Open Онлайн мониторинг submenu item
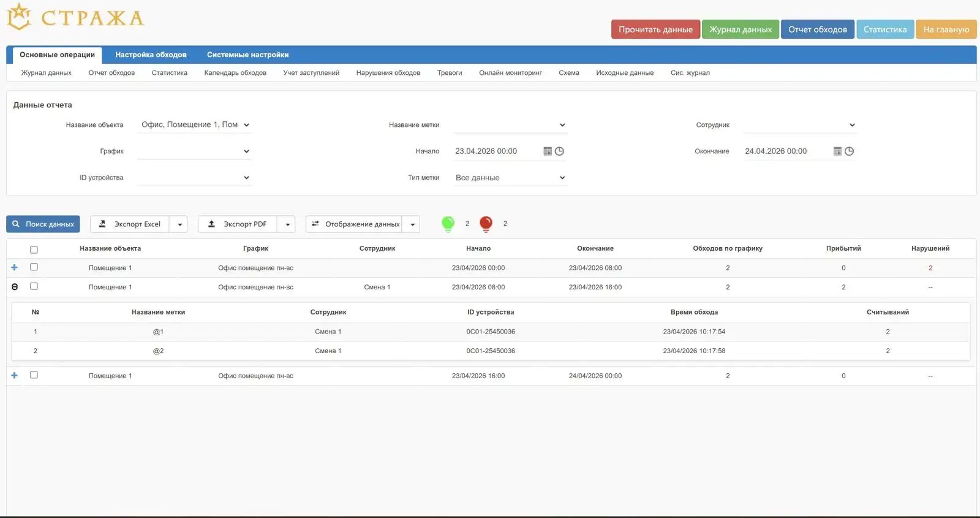Viewport: 980px width, 518px height. click(510, 73)
